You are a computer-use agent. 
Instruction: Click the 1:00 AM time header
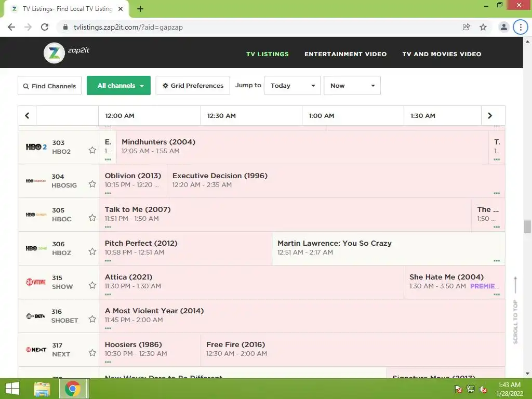pyautogui.click(x=321, y=116)
